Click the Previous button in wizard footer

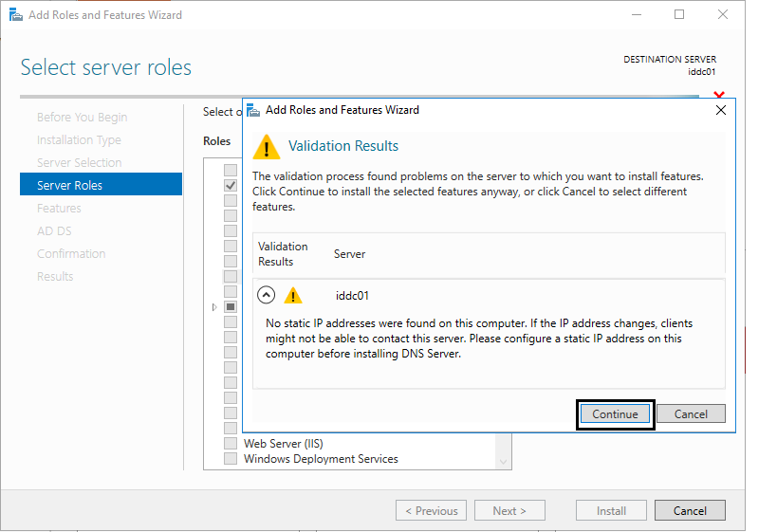pyautogui.click(x=431, y=510)
